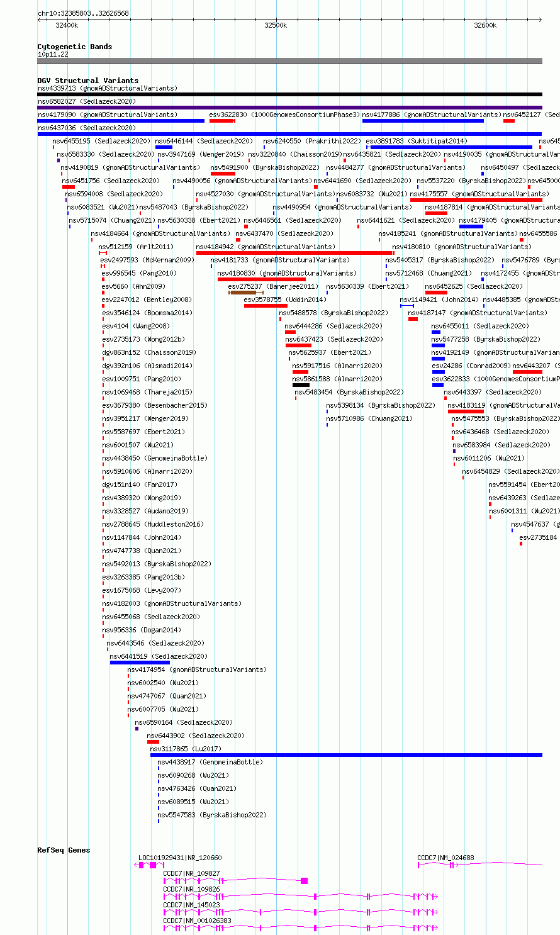Select nsv956336 (Dogan2014) label
The width and height of the screenshot is (560, 935).
[x=142, y=630]
